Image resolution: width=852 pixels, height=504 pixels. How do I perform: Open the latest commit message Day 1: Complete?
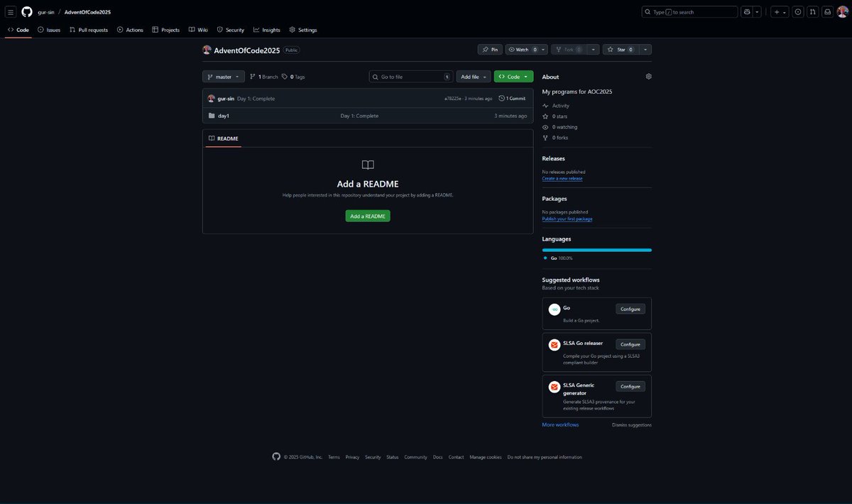(256, 99)
